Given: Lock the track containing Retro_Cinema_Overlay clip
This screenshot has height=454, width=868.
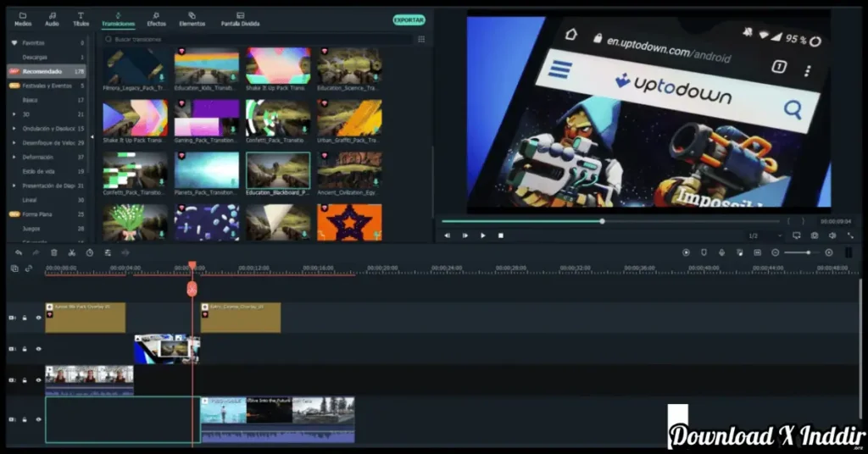Looking at the screenshot, I should (25, 318).
